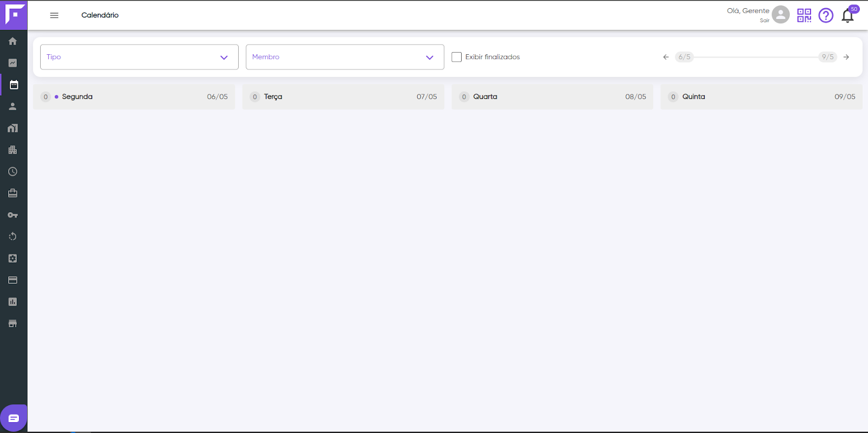Click the Quinta task count badge
868x433 pixels.
(x=673, y=97)
